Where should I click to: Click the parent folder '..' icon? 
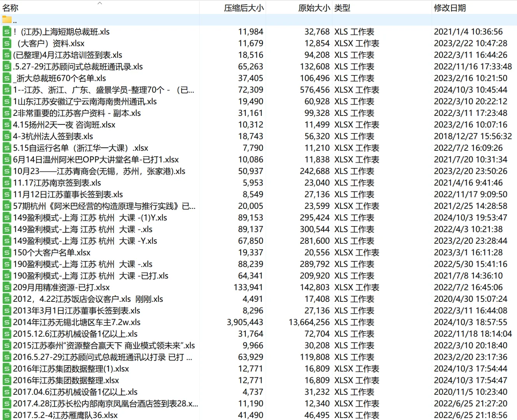[7, 20]
